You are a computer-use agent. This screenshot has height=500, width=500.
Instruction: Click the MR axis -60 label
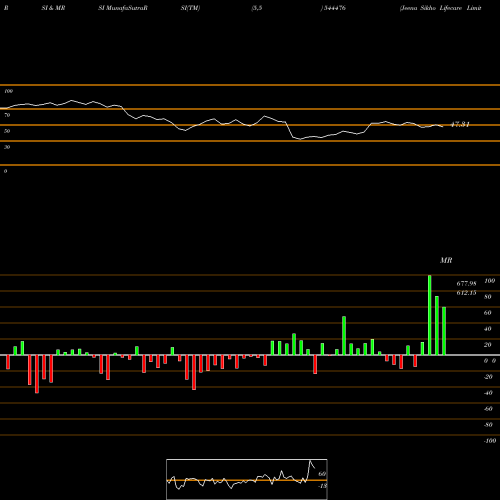(488, 409)
